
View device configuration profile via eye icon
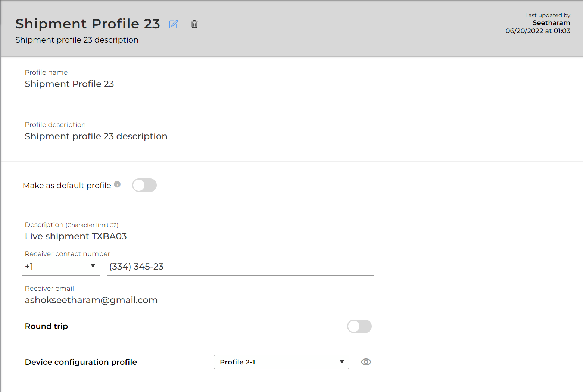(x=366, y=362)
